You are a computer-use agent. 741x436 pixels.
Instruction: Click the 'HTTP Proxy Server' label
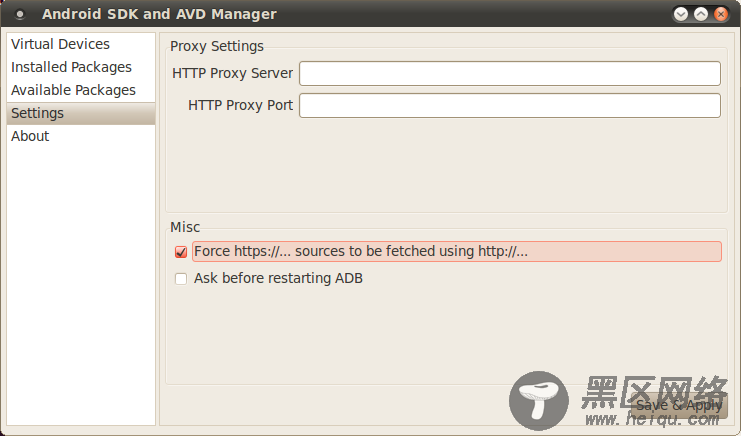click(233, 73)
